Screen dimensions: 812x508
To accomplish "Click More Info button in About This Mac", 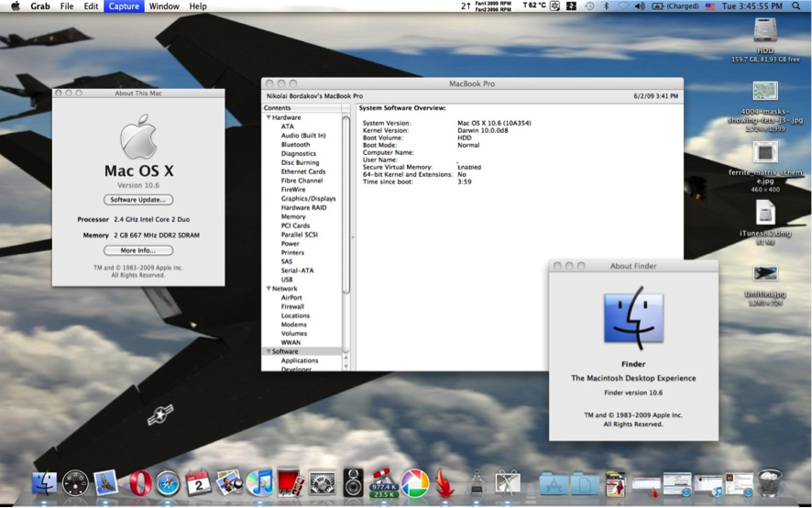I will tap(138, 250).
